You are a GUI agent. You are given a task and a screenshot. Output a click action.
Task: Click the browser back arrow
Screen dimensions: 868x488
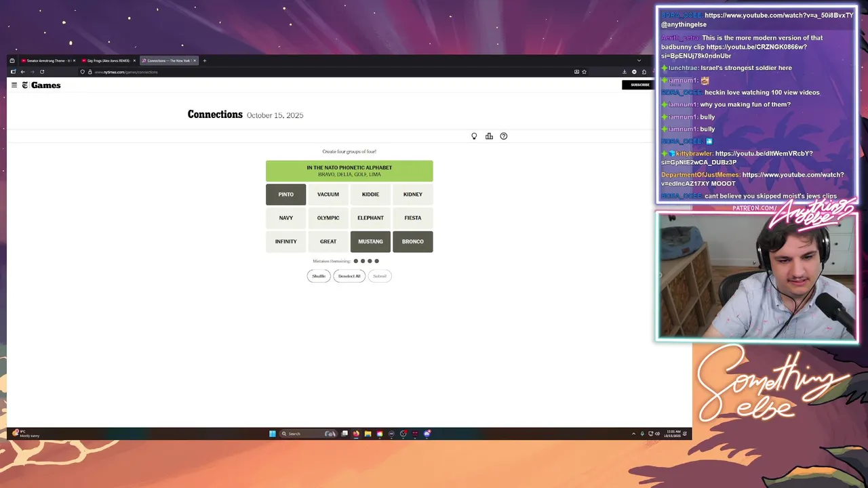[22, 72]
